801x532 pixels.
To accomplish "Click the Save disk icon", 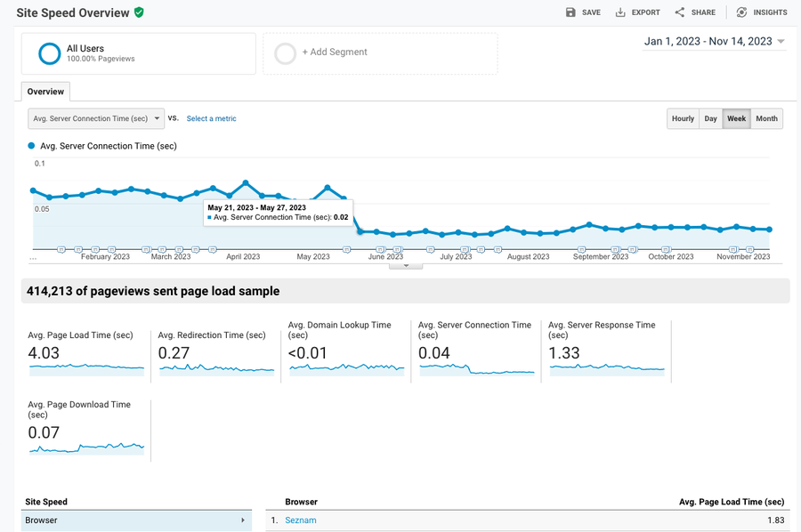I will [570, 12].
